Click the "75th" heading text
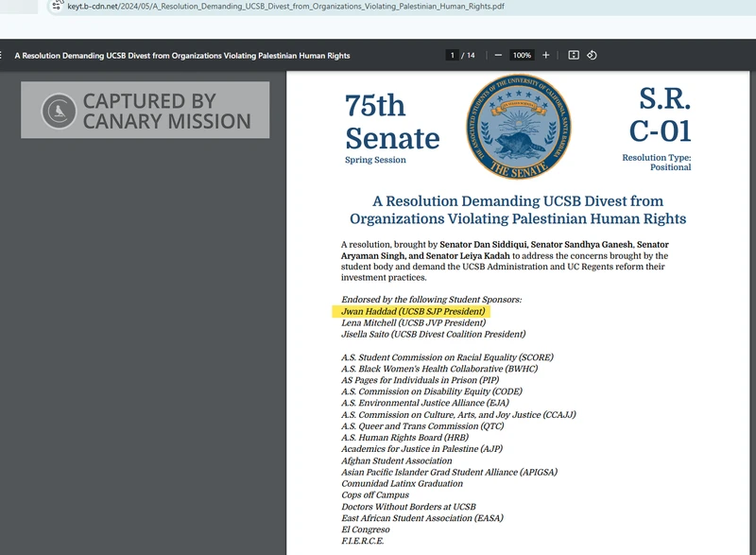The width and height of the screenshot is (756, 555). 375,105
